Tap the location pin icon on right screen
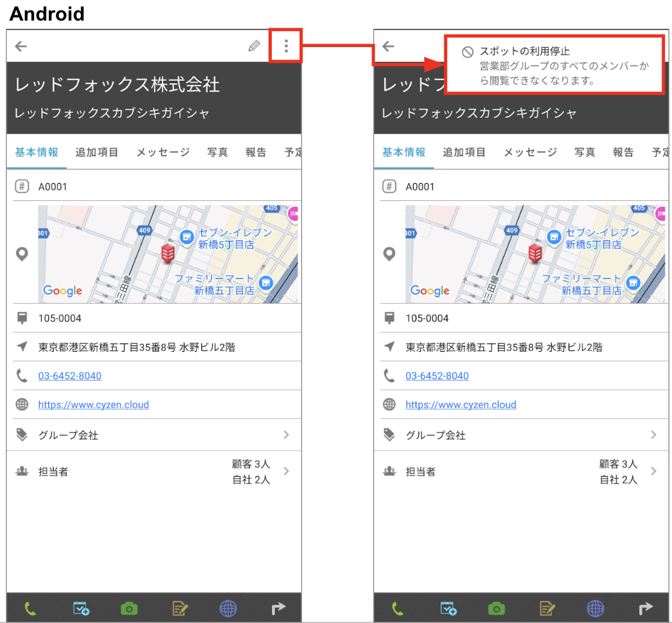The image size is (672, 623). click(389, 254)
